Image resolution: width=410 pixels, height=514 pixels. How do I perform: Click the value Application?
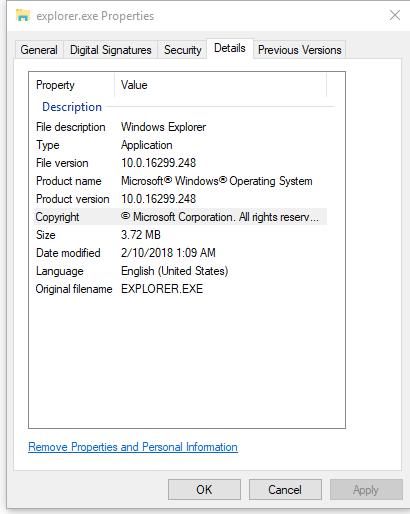pyautogui.click(x=147, y=145)
